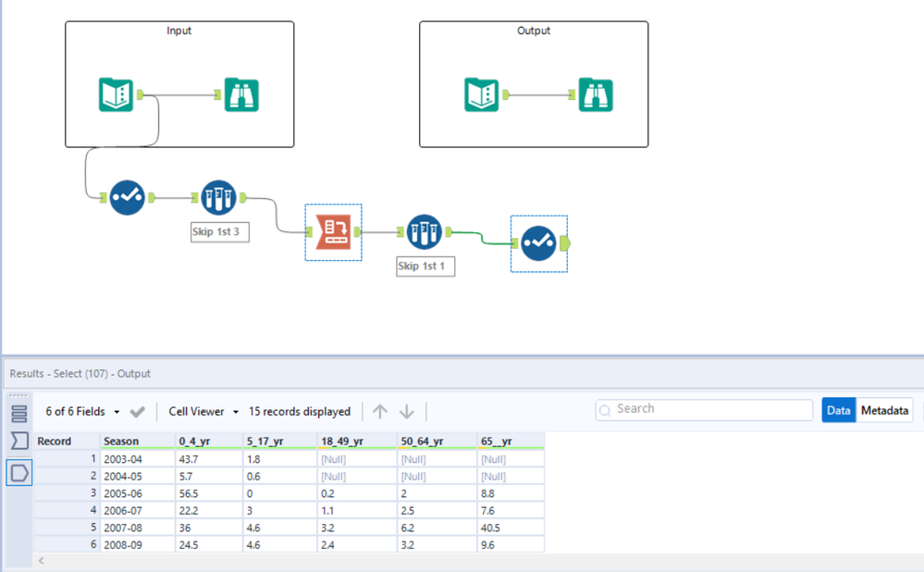Select the Browse tool in Input container

click(241, 94)
